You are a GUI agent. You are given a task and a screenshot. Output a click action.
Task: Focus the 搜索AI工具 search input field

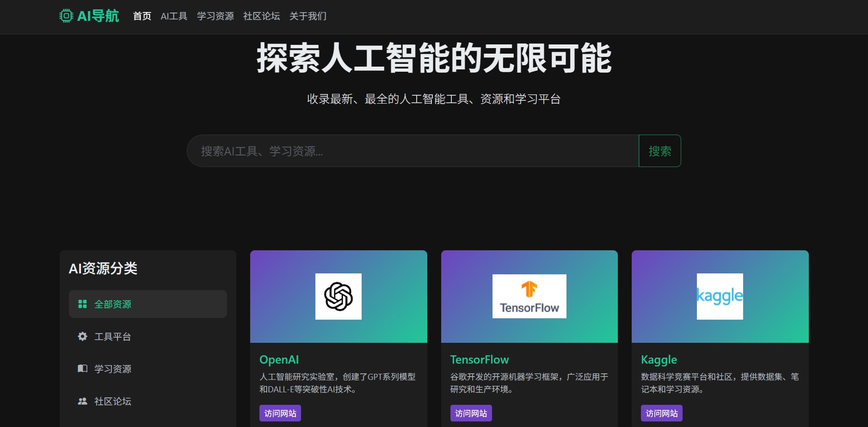tap(412, 151)
